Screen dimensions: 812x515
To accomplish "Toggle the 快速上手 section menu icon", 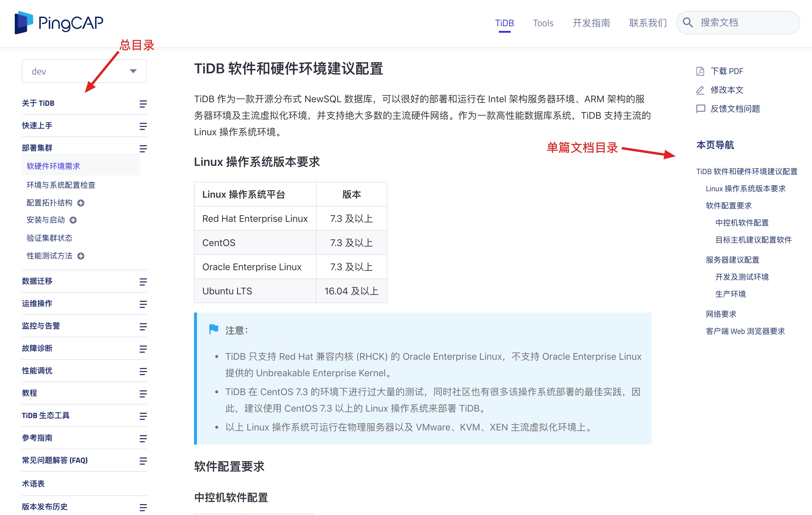I will (x=143, y=126).
